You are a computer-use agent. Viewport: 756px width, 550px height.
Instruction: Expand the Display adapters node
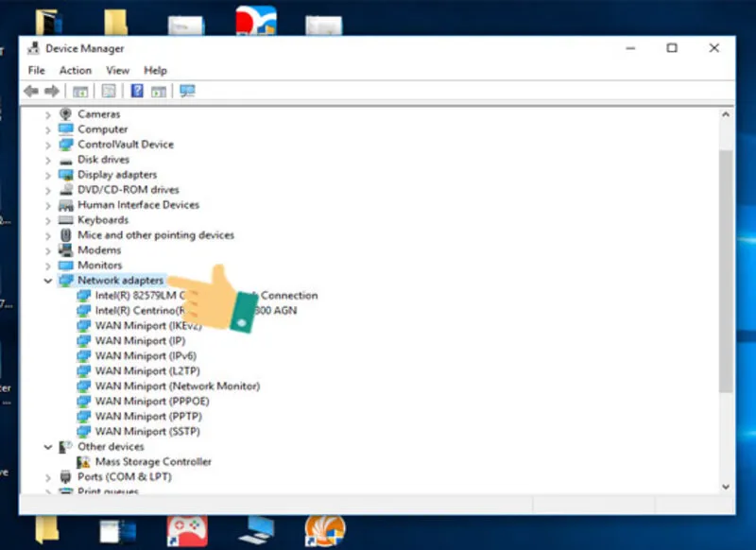point(48,175)
